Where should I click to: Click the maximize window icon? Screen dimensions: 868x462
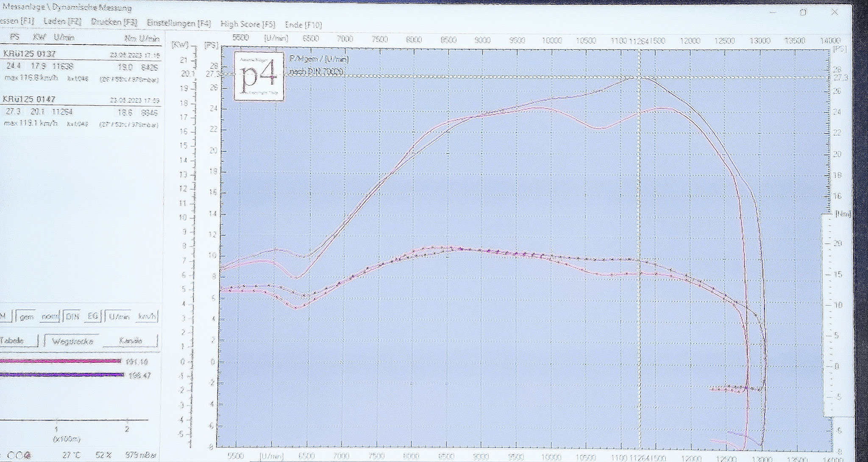pos(803,13)
